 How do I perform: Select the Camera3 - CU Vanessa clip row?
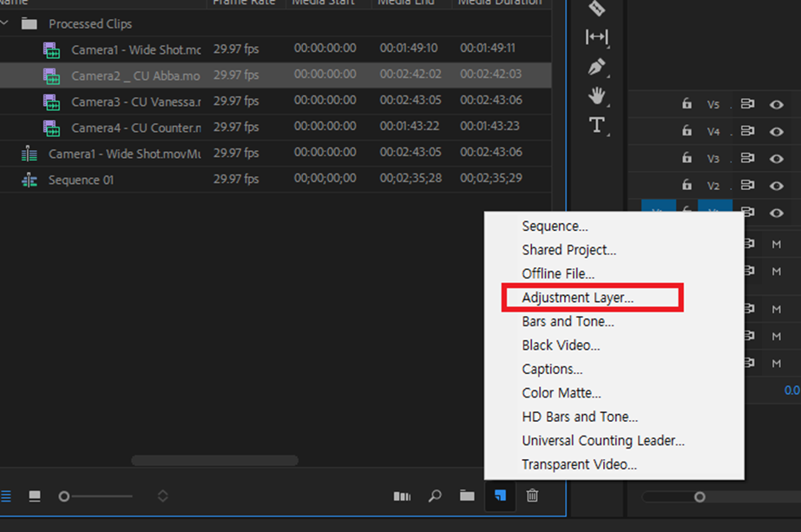coord(275,102)
